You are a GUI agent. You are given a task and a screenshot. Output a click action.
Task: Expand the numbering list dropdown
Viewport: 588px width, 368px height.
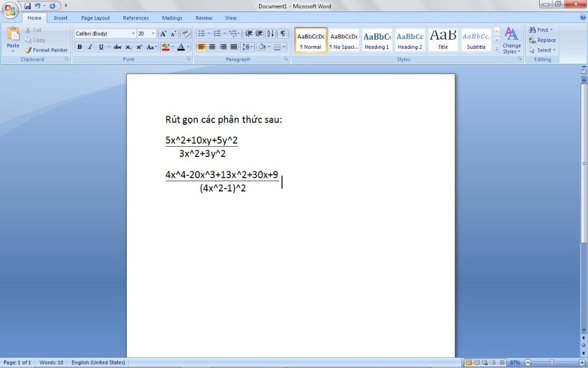225,34
